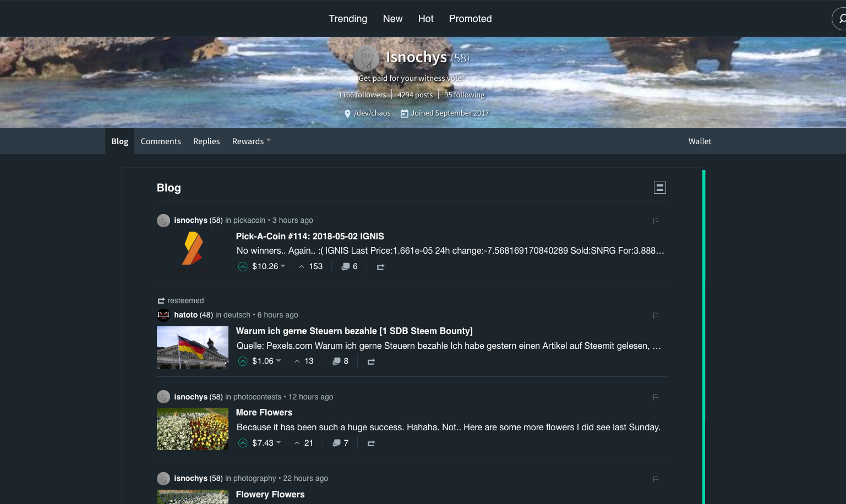Viewport: 846px width, 504px height.
Task: Click the isnochys avatar beside the pickacoin post
Action: (x=163, y=221)
